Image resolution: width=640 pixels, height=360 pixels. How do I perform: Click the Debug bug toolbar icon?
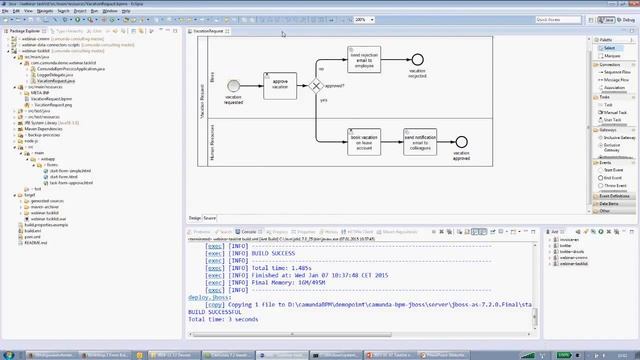coord(65,20)
